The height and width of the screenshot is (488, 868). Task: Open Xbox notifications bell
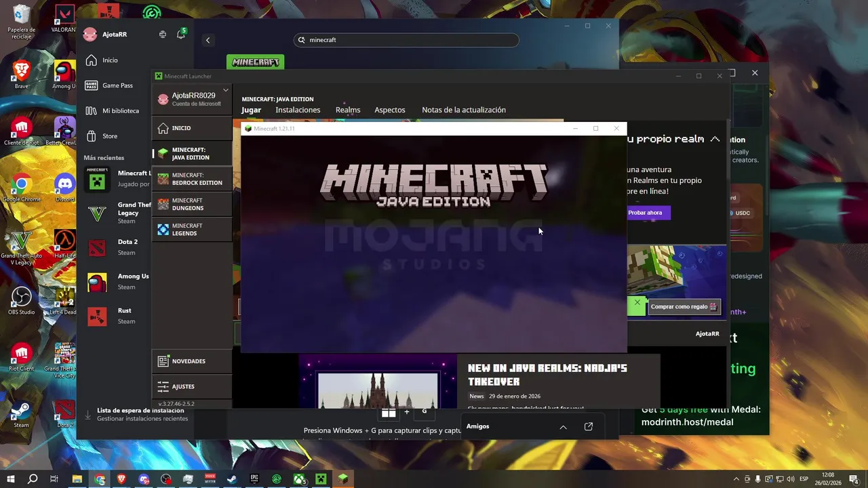(x=180, y=34)
